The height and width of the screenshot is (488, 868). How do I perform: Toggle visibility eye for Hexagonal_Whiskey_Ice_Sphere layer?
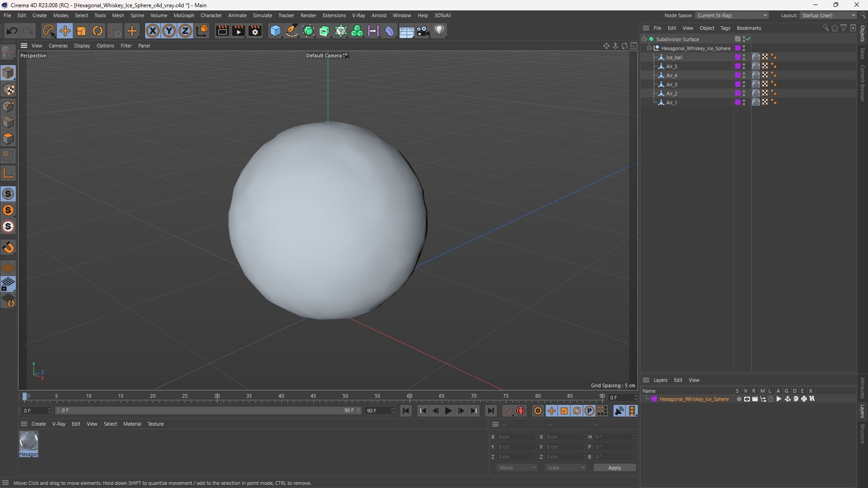(x=747, y=399)
